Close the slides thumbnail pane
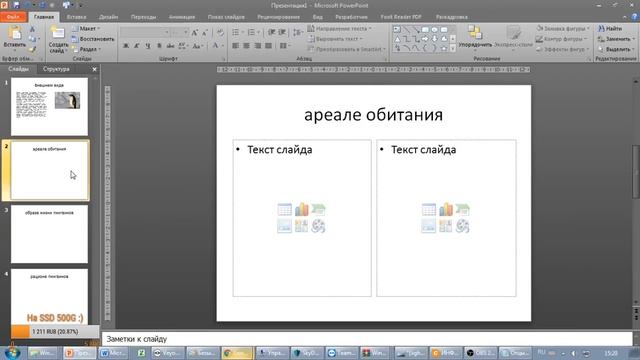This screenshot has height=360, width=640. coord(94,69)
